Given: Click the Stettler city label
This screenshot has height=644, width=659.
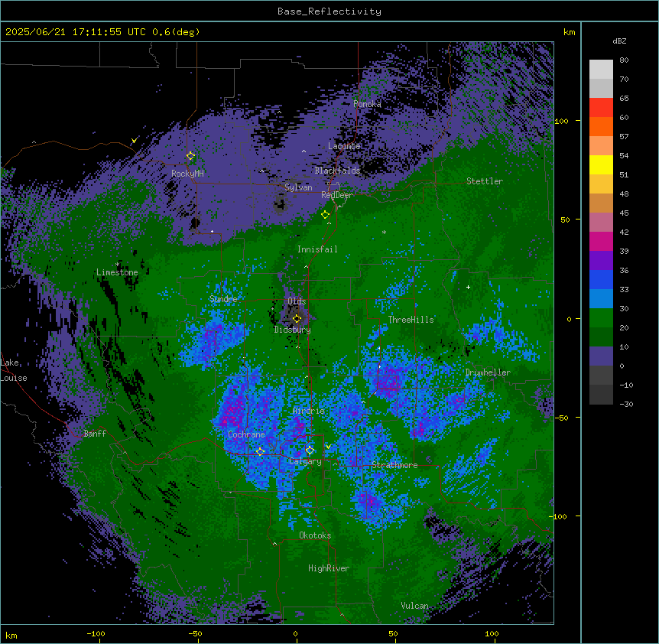Looking at the screenshot, I should [x=484, y=181].
